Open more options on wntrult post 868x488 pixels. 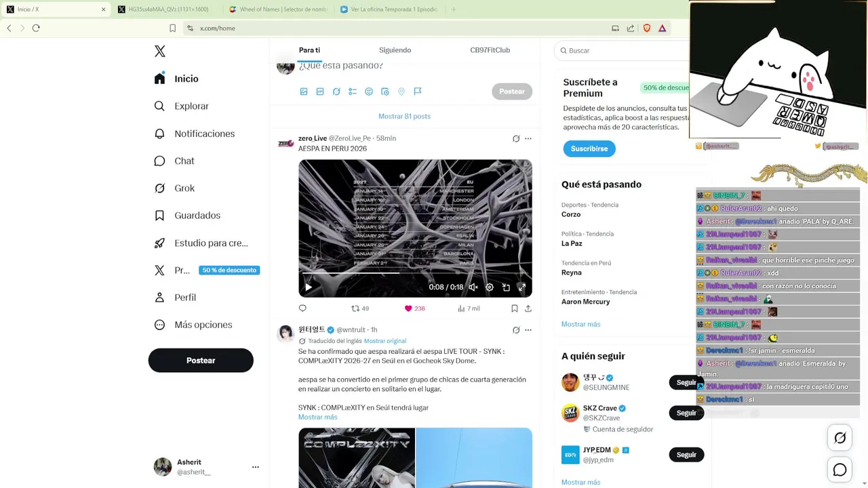click(528, 330)
